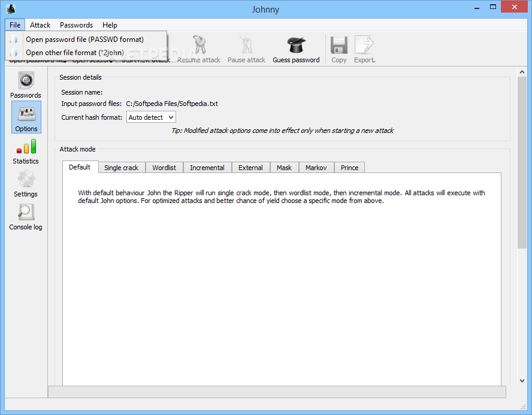Screen dimensions: 532x415
Task: Switch to the Mask tab
Action: click(285, 168)
